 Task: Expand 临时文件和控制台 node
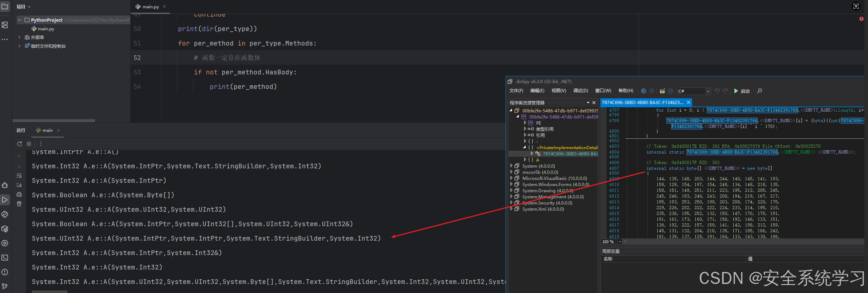(19, 46)
